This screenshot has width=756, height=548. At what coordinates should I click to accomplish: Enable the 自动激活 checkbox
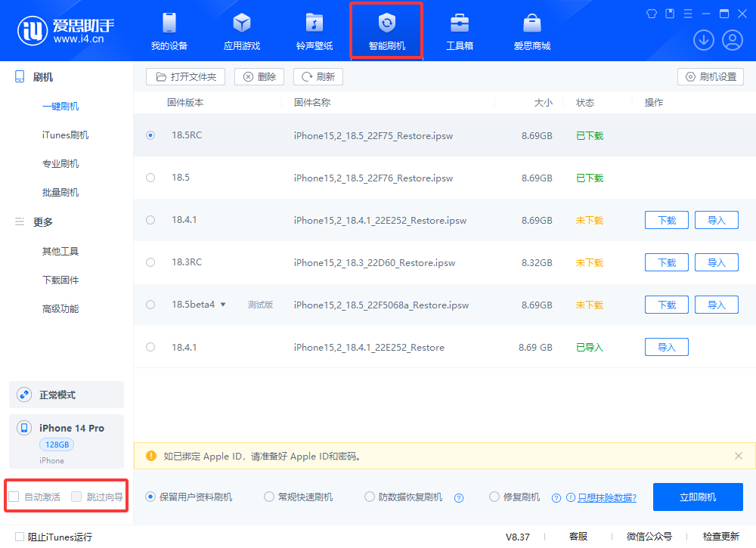click(x=14, y=497)
